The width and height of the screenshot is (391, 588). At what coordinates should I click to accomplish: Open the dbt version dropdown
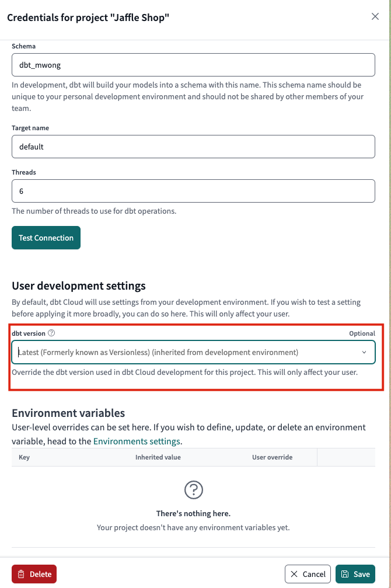pos(193,352)
